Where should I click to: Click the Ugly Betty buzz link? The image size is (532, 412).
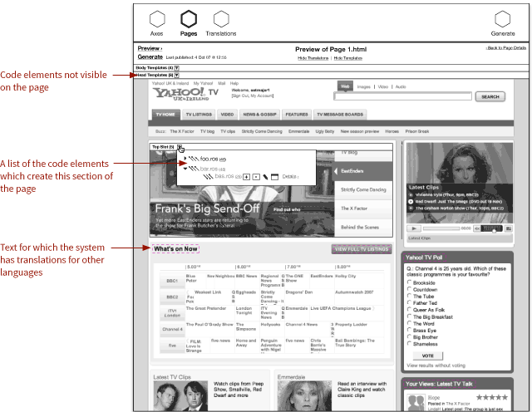point(325,131)
